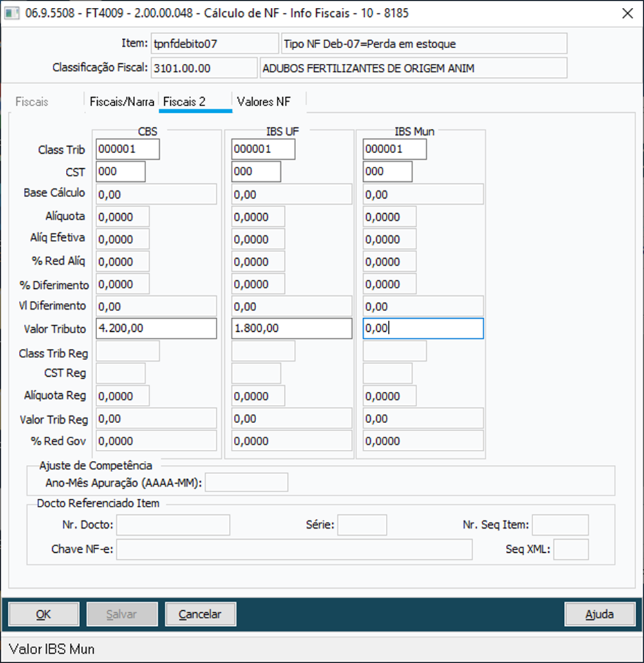Screen dimensions: 644x663
Task: Open the Valores NF tab
Action: pyautogui.click(x=263, y=102)
